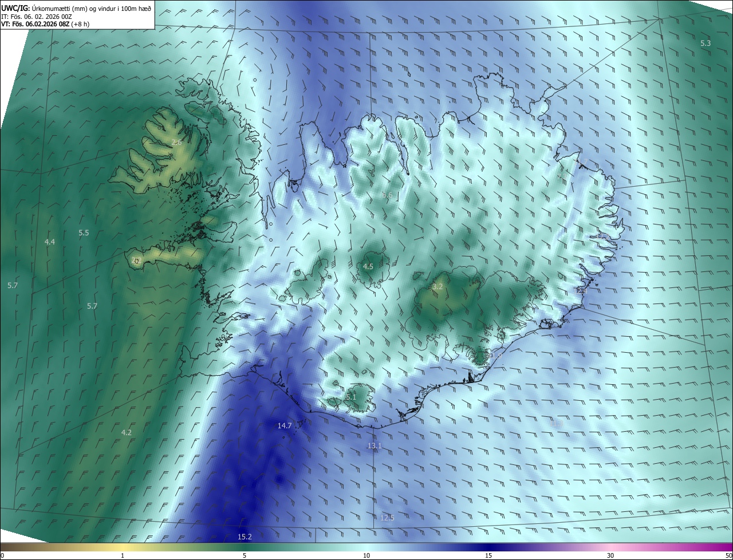This screenshot has width=733, height=560.
Task: Click the dark navy section of the colour scale
Action: point(488,547)
